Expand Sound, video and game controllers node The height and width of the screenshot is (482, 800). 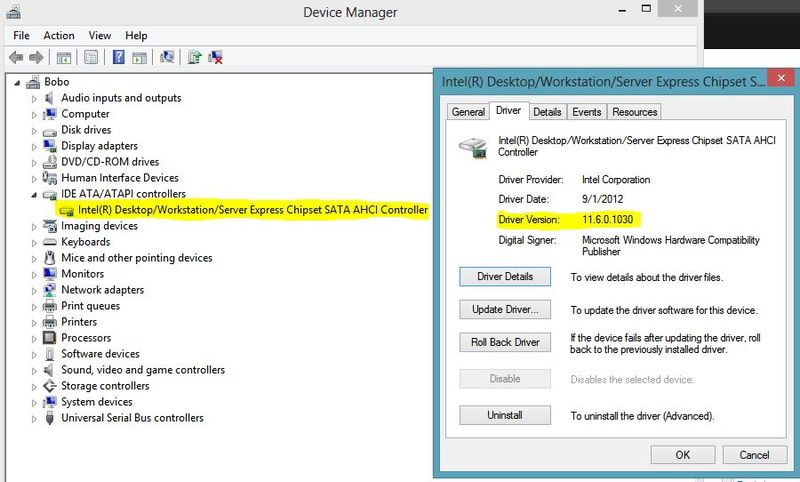tap(34, 370)
